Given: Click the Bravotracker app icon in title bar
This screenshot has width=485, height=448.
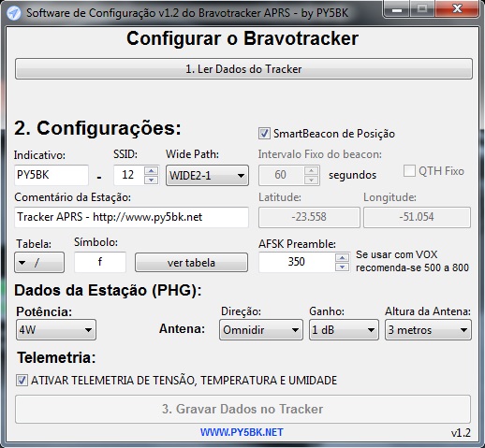Looking at the screenshot, I should click(x=14, y=13).
